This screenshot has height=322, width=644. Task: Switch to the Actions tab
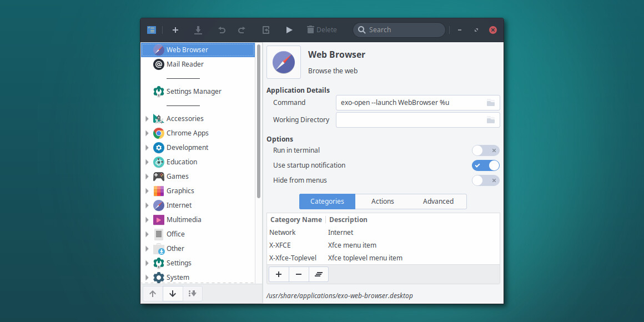(x=383, y=202)
